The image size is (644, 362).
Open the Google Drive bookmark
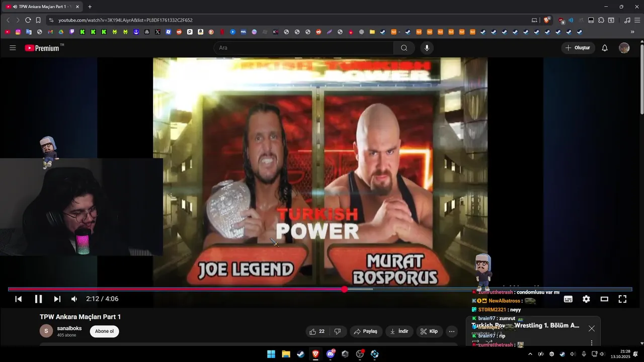61,32
